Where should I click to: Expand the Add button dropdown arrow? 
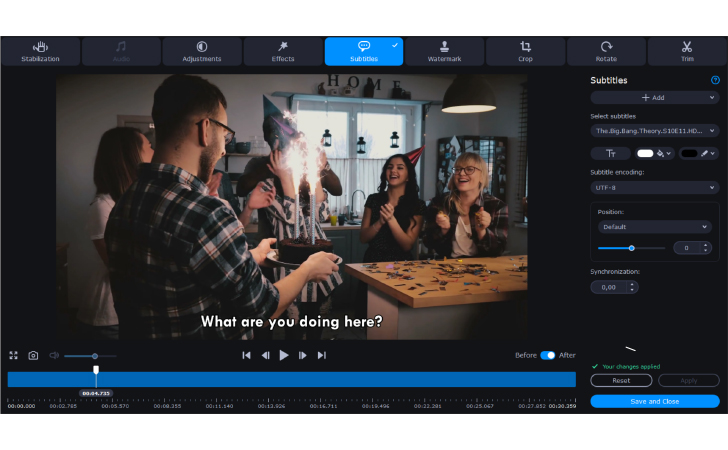[712, 98]
